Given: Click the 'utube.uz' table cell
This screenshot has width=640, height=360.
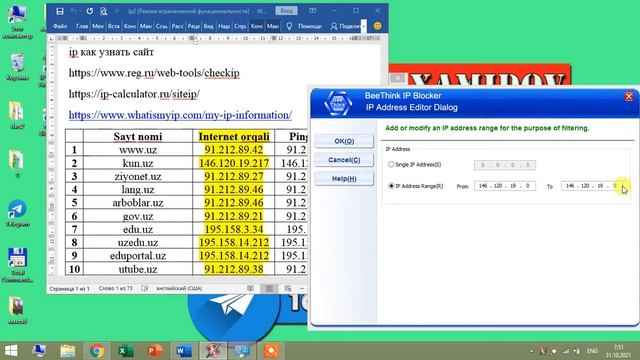Looking at the screenshot, I should [138, 269].
